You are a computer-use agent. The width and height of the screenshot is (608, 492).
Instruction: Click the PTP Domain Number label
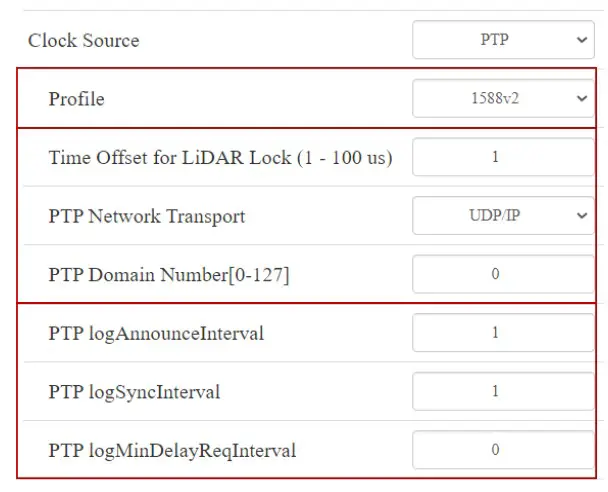[x=168, y=275]
